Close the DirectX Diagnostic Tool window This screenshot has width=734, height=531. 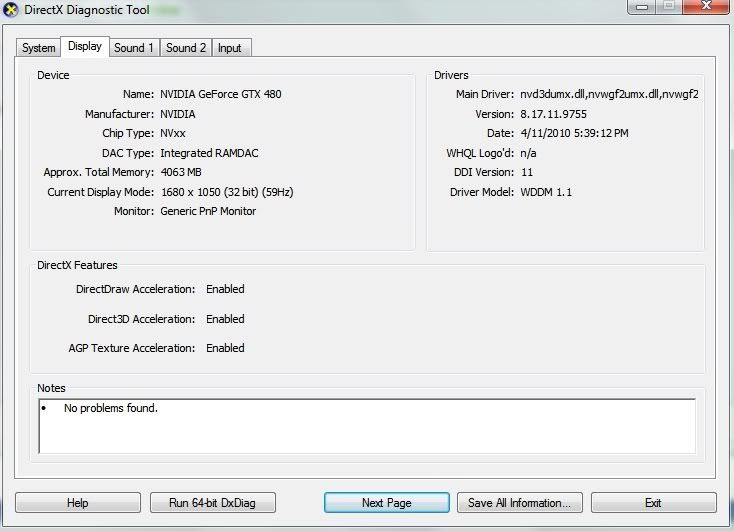coord(705,7)
